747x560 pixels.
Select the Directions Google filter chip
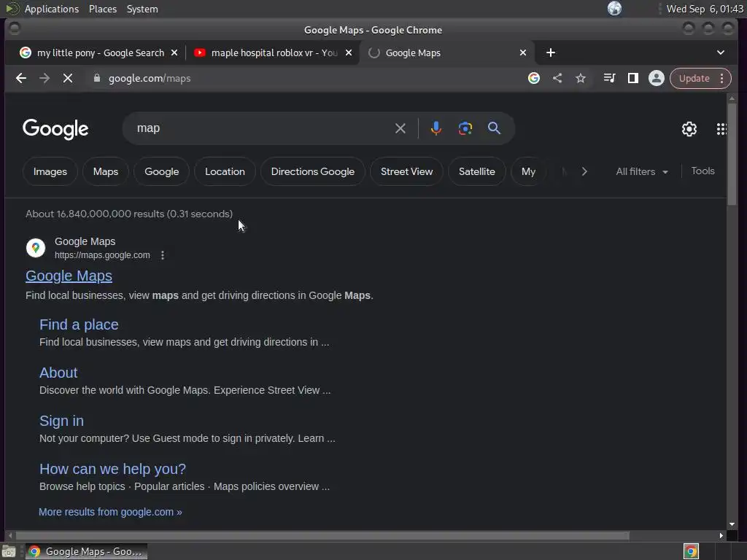coord(312,171)
